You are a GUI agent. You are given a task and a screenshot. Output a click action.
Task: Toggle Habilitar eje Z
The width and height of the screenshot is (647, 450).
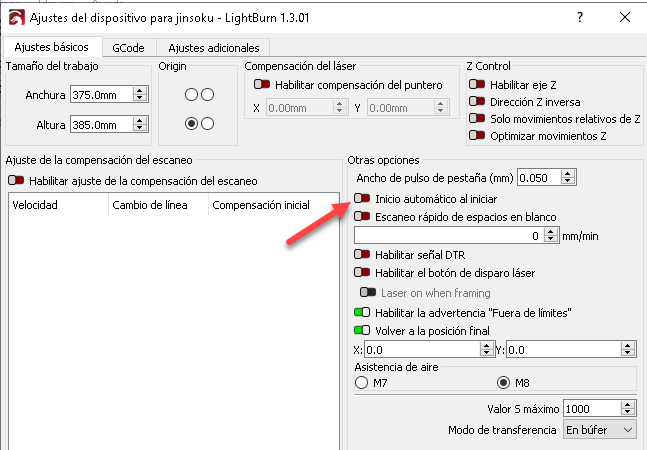tap(477, 85)
